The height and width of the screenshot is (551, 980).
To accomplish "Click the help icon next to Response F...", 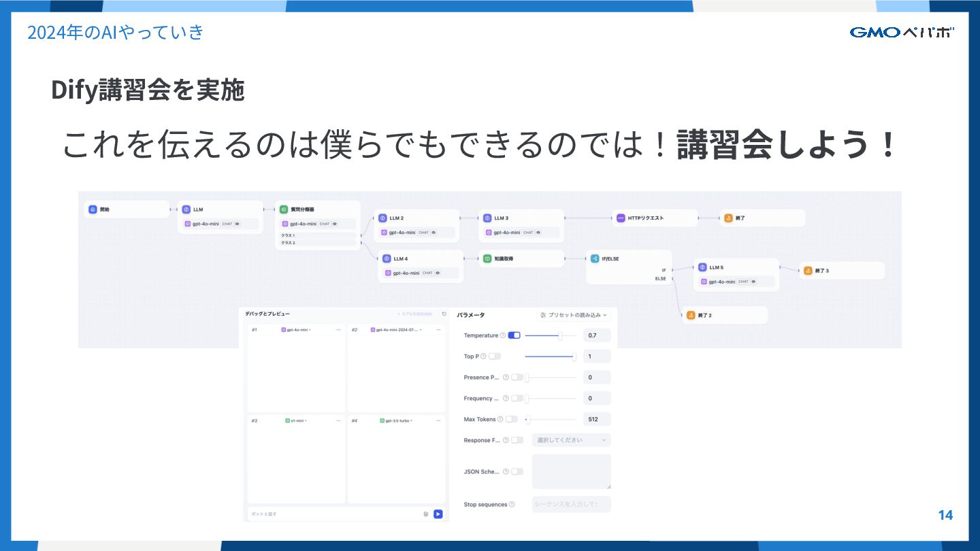I will pyautogui.click(x=506, y=441).
